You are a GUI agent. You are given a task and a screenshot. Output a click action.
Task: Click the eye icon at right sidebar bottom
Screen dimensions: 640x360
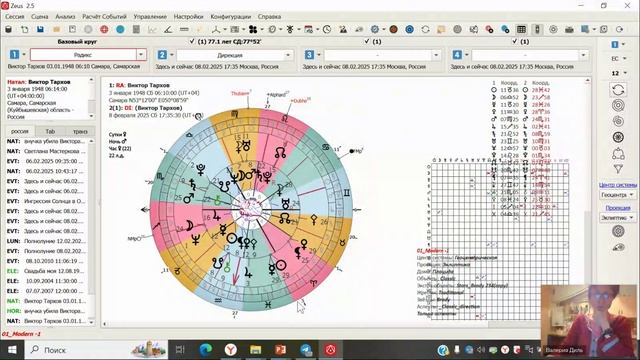(619, 247)
